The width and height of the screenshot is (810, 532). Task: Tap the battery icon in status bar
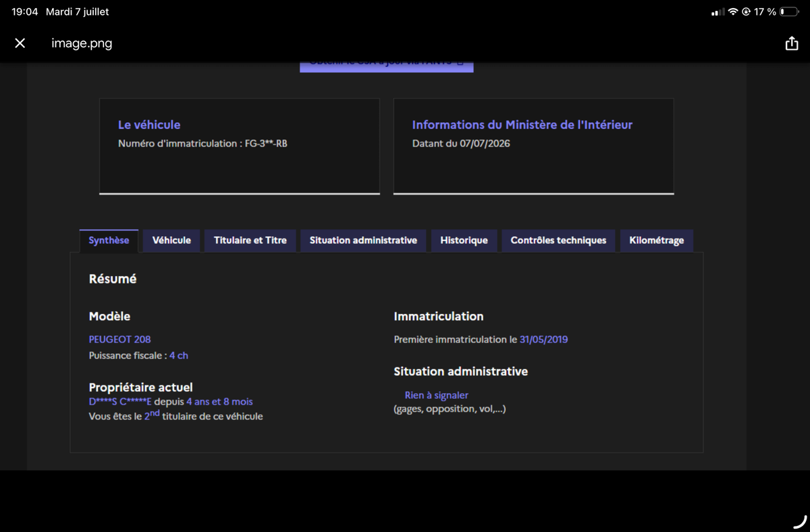click(789, 12)
